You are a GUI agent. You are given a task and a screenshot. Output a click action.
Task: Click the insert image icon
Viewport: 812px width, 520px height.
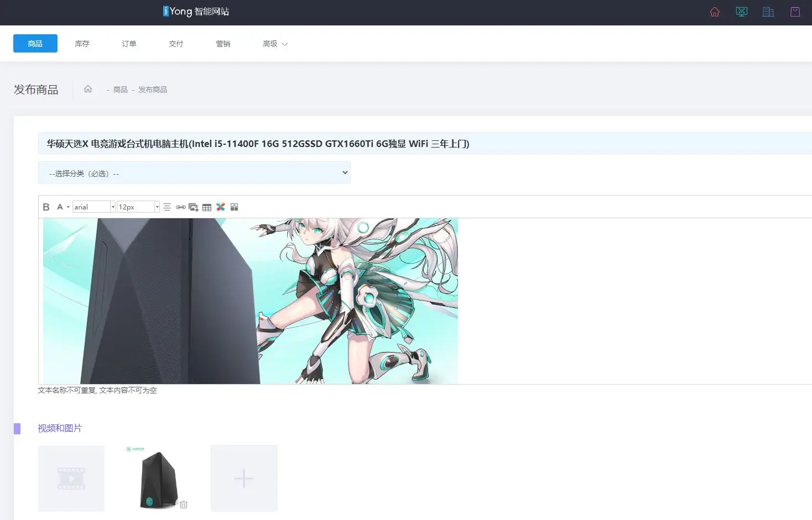click(194, 207)
